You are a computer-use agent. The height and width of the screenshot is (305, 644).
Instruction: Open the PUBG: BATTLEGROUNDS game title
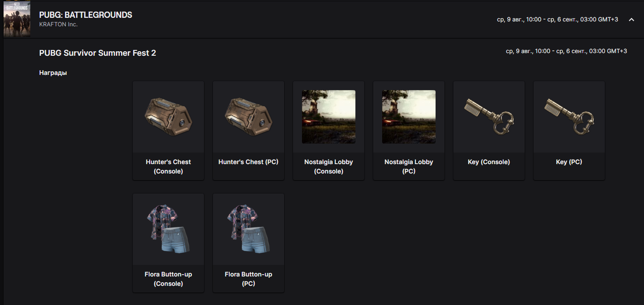pyautogui.click(x=86, y=15)
